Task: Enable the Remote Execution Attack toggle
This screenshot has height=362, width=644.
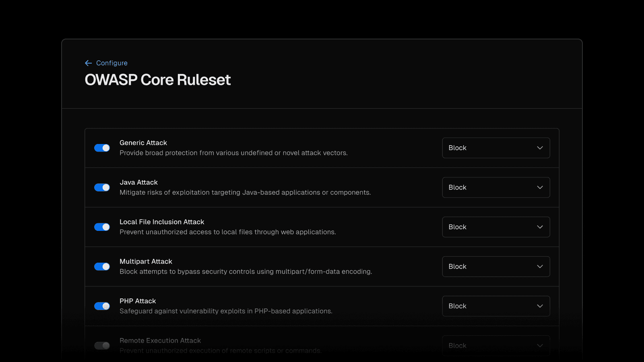Action: [102, 346]
